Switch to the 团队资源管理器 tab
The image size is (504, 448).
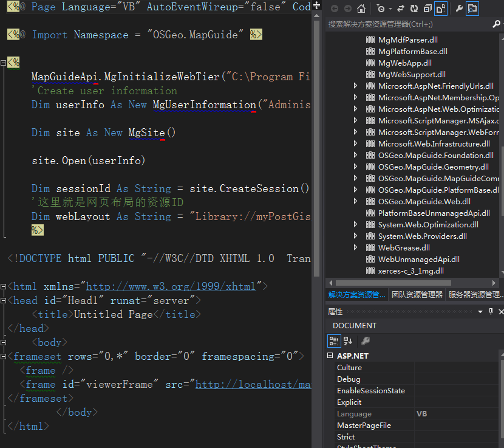417,295
